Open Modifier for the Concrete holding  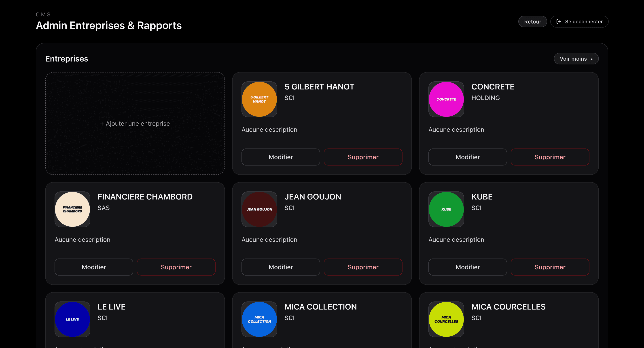point(468,157)
